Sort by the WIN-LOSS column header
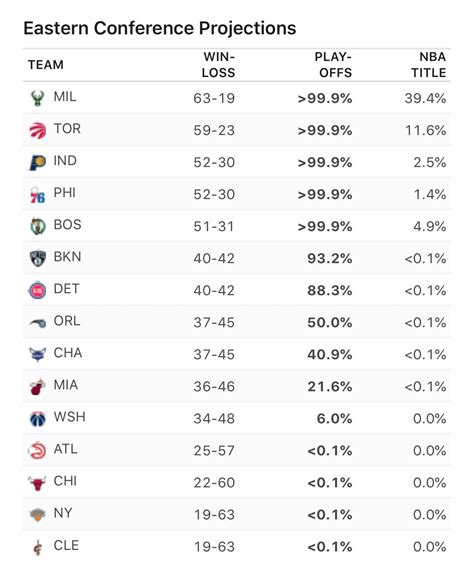Viewport: 474px width, 572px height. coord(218,65)
